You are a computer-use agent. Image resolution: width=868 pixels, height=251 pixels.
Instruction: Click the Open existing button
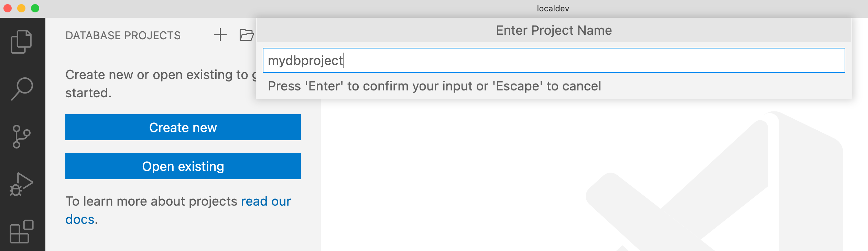point(183,166)
